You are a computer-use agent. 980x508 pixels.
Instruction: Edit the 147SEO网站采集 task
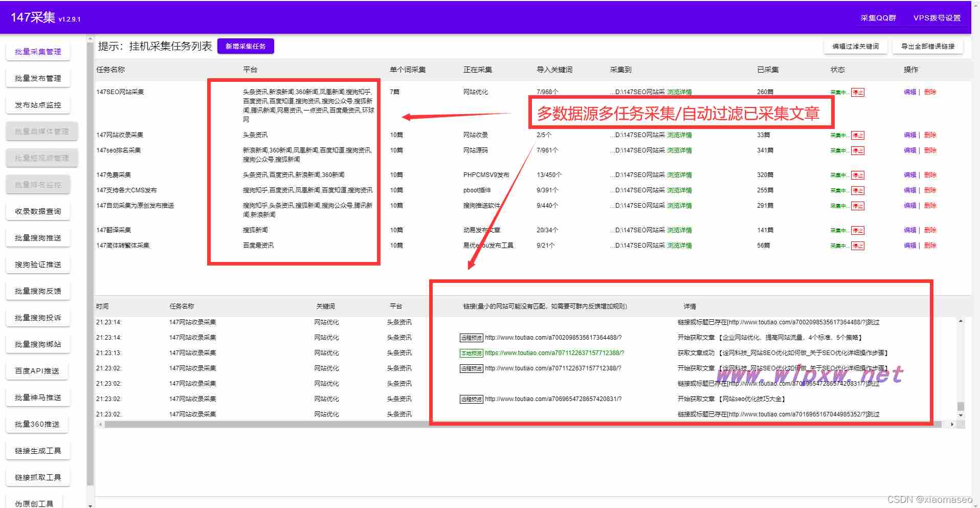point(910,92)
